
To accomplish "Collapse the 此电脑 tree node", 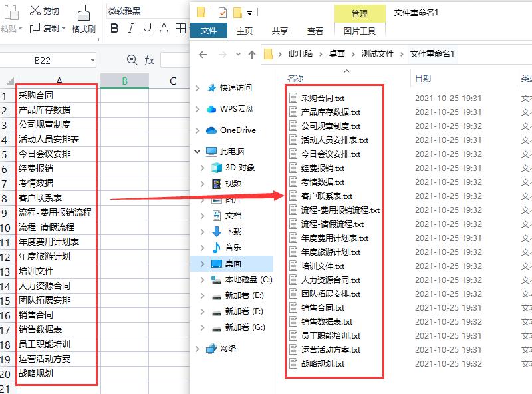I will tap(197, 150).
